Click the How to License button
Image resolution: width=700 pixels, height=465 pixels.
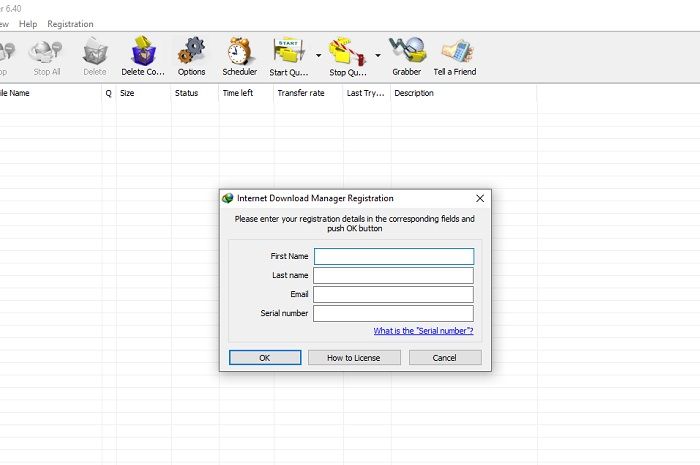pos(354,357)
